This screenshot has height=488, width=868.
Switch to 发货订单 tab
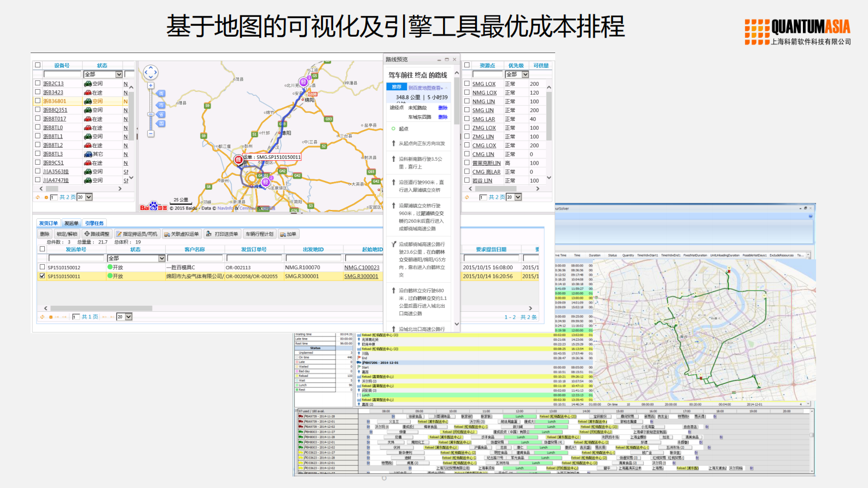[48, 223]
